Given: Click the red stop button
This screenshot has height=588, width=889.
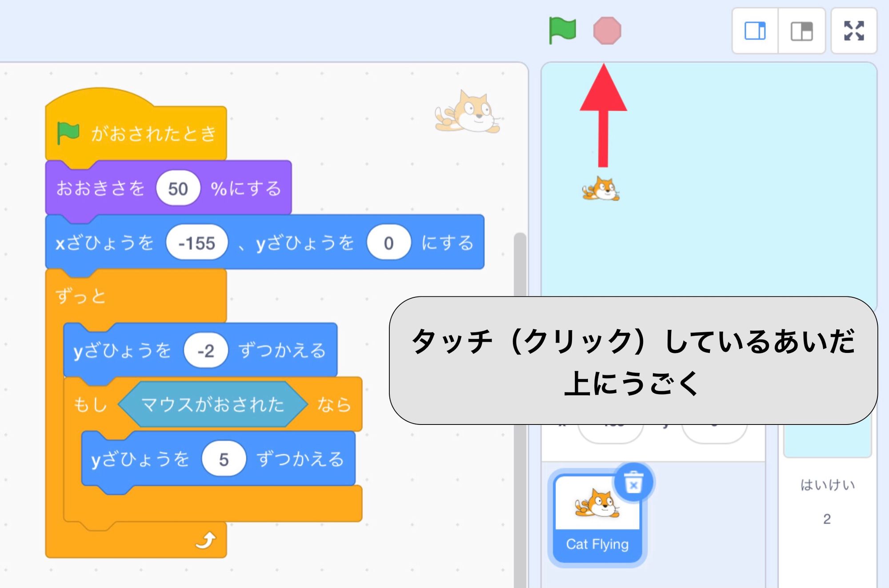Looking at the screenshot, I should click(605, 30).
